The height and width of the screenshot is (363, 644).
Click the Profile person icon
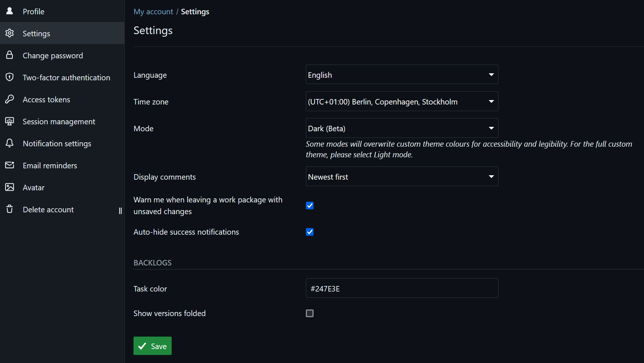pyautogui.click(x=10, y=11)
